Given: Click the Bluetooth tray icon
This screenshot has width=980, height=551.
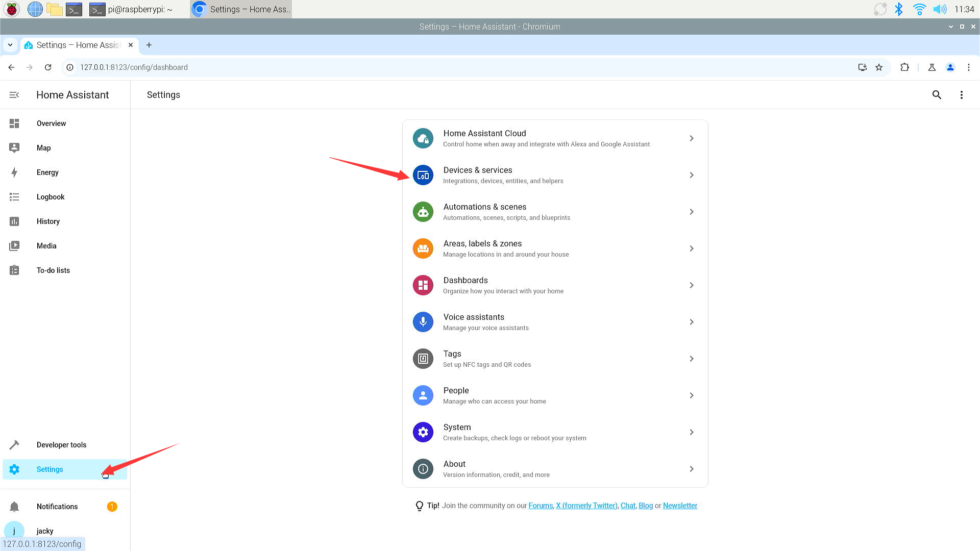Looking at the screenshot, I should tap(899, 9).
